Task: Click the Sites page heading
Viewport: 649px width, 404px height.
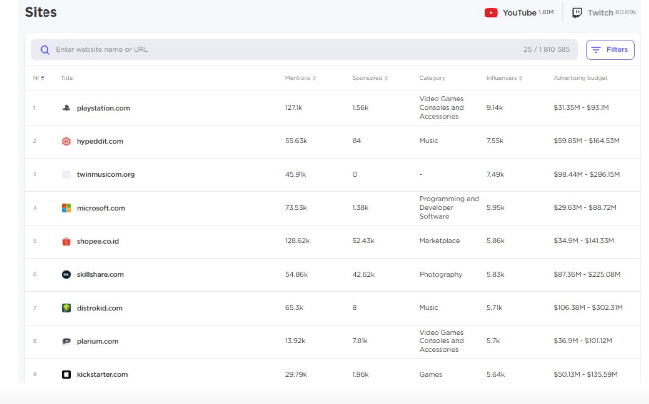Action: [41, 12]
